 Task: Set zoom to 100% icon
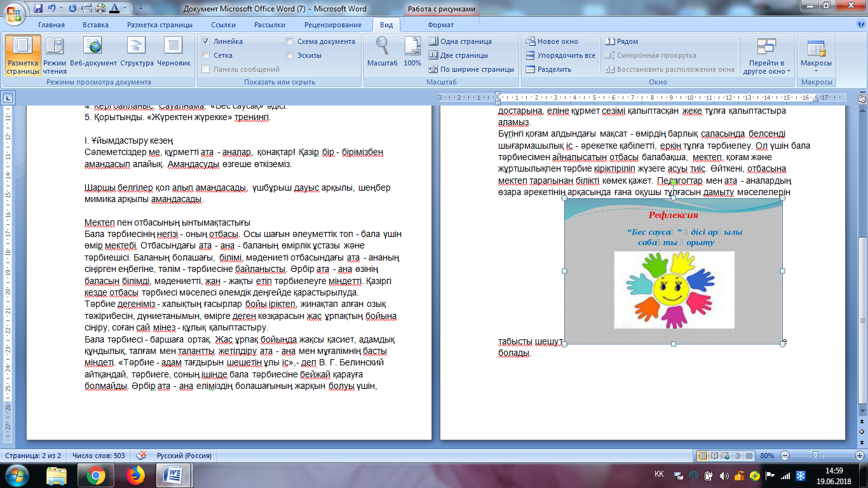click(412, 51)
